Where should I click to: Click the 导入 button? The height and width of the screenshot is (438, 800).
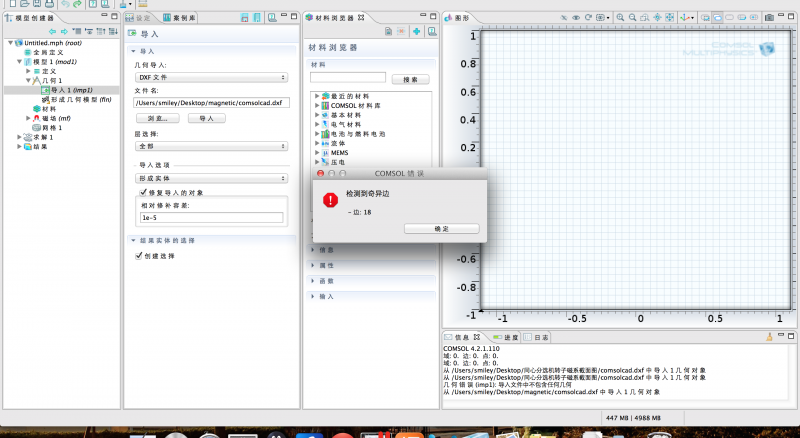(x=207, y=118)
